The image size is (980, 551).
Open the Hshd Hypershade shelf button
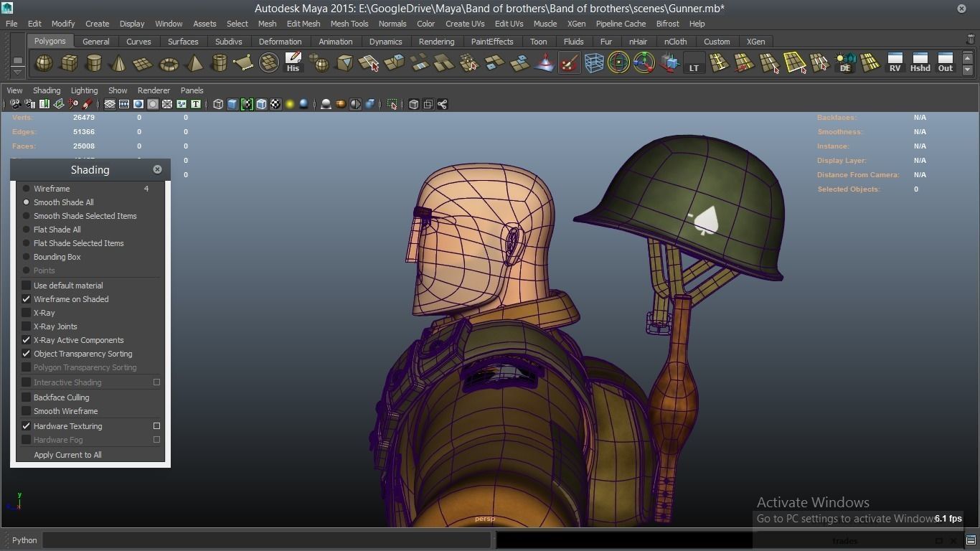[920, 63]
